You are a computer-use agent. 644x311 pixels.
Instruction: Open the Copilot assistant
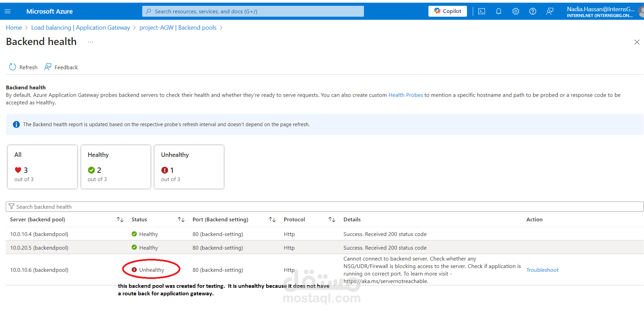click(x=447, y=11)
